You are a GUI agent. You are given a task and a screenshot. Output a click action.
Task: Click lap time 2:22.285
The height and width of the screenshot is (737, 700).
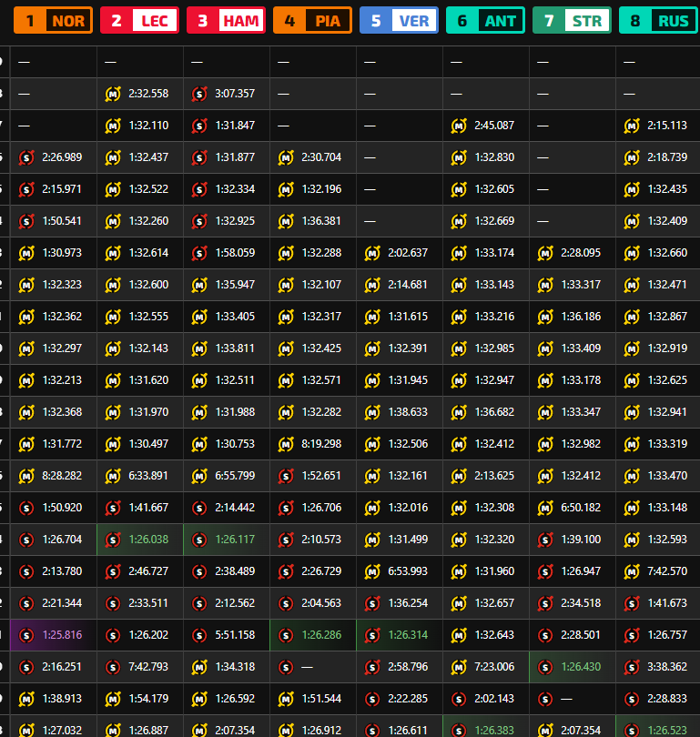click(x=408, y=699)
